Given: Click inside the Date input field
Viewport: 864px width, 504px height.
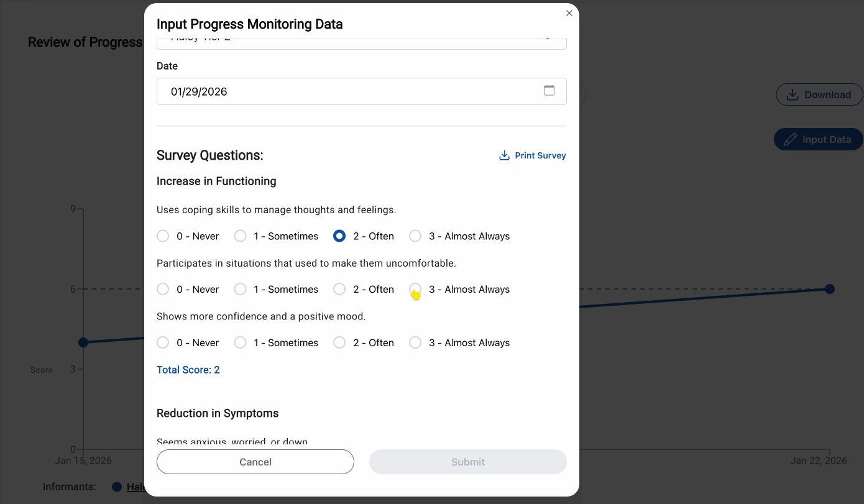Looking at the screenshot, I should coord(280,91).
